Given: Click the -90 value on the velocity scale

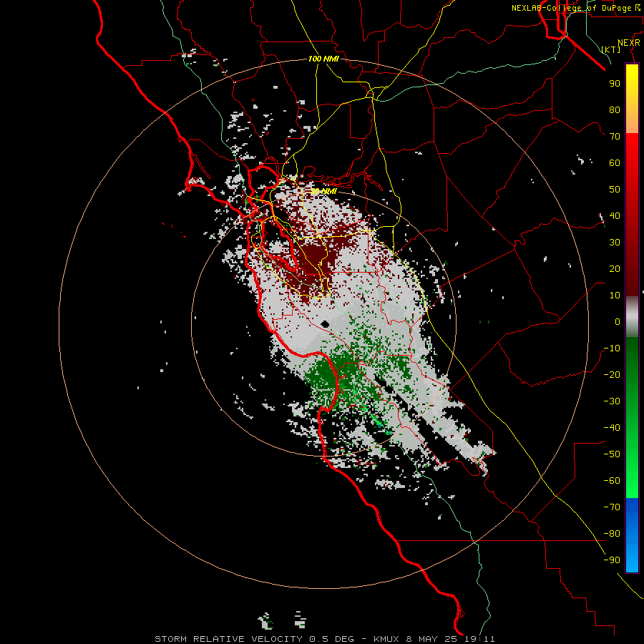Looking at the screenshot, I should 612,560.
